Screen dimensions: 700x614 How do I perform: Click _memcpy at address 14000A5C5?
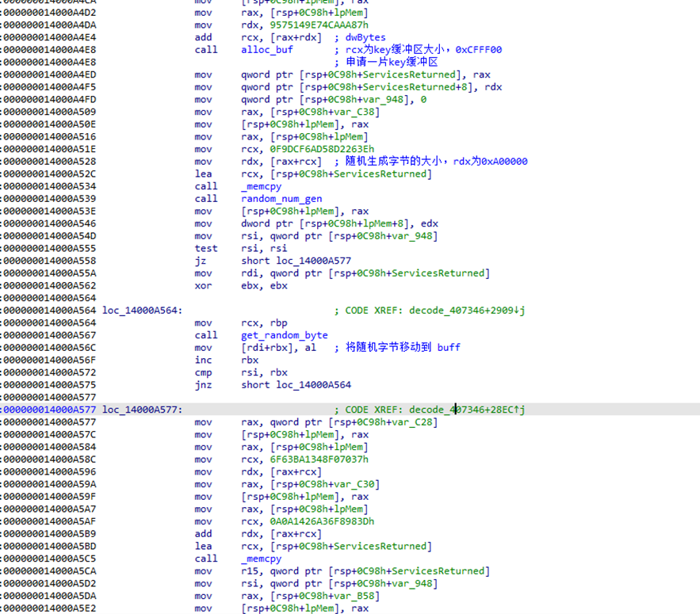tap(262, 559)
